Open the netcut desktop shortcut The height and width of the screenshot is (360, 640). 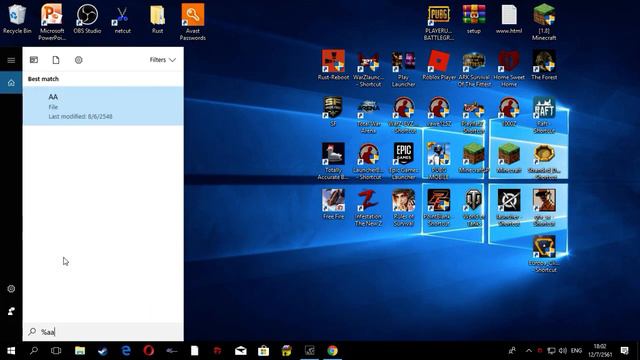(122, 19)
